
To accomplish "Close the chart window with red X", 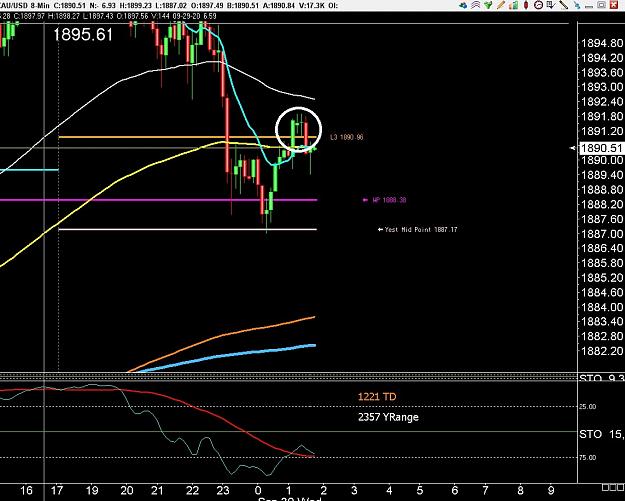I will (614, 5).
